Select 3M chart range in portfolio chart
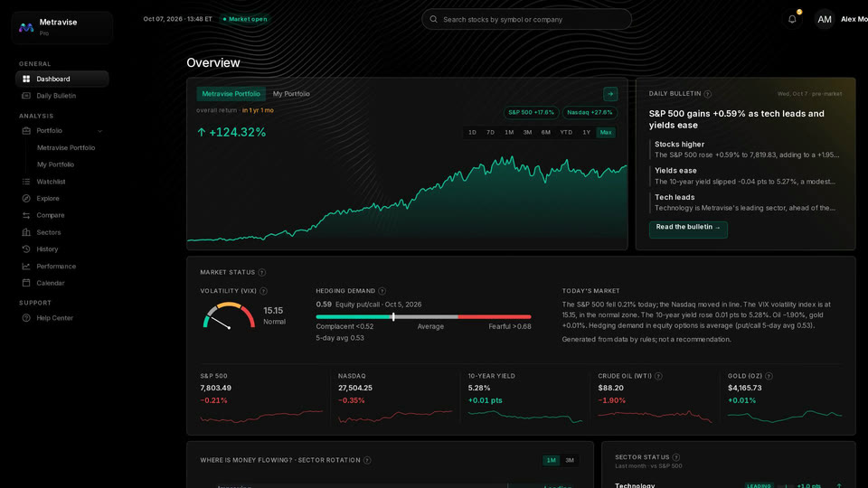 (x=527, y=132)
